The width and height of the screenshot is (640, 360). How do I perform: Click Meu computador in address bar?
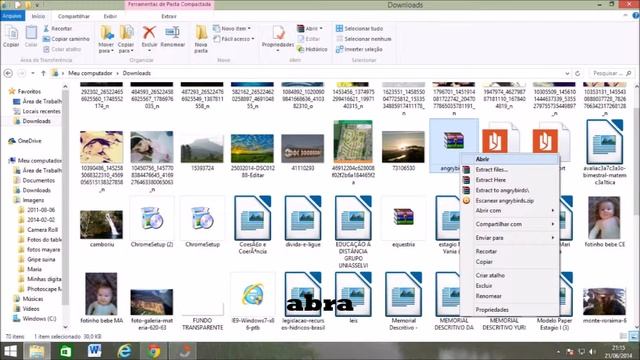90,73
